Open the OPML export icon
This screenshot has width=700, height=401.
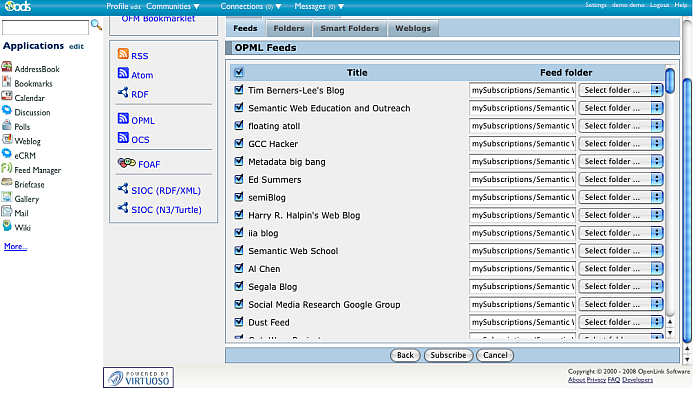(x=123, y=120)
